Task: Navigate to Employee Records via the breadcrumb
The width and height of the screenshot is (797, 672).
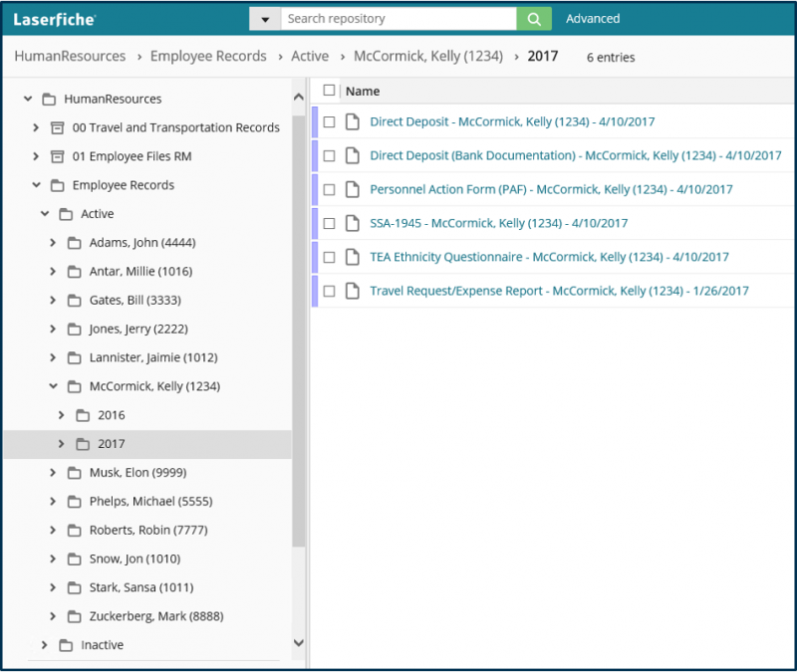Action: [x=208, y=57]
